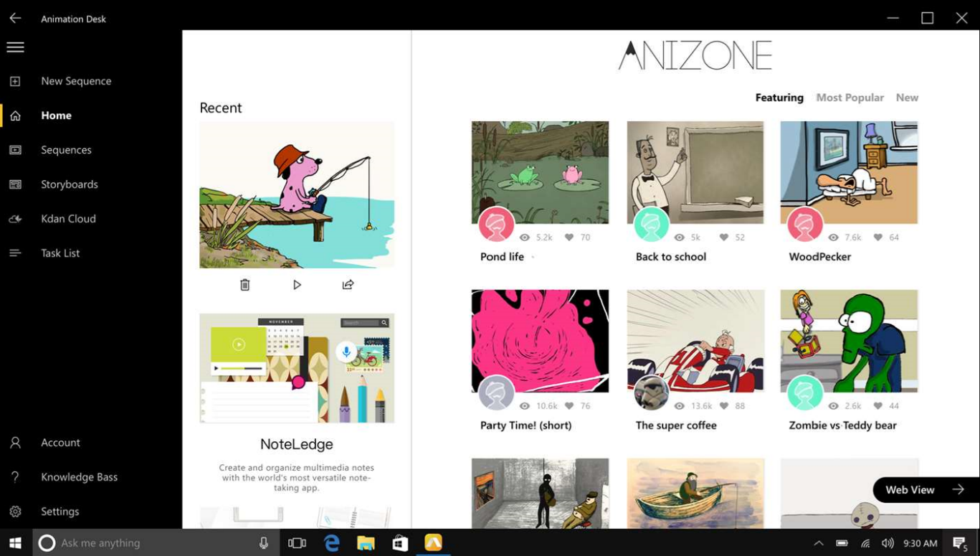Click the Back to school title

(x=671, y=257)
